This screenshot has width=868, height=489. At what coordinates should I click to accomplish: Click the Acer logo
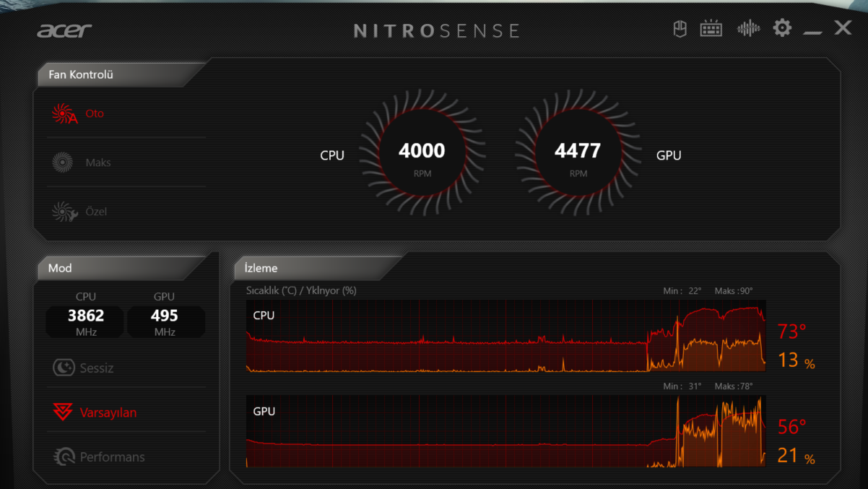click(x=65, y=30)
